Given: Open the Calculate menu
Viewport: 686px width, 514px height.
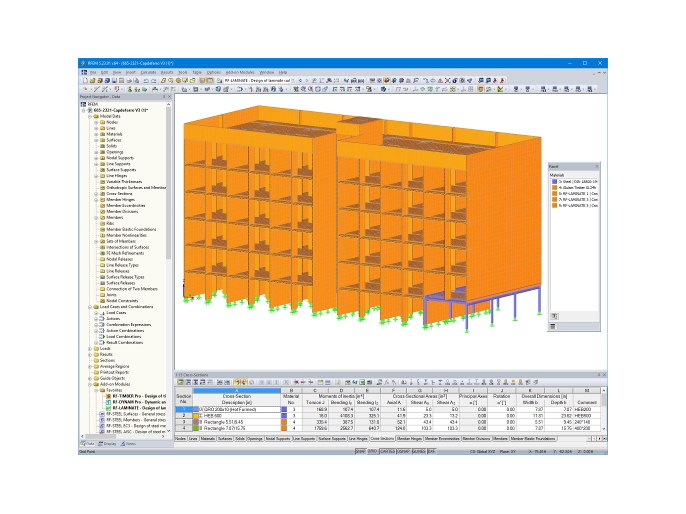Looking at the screenshot, I should [x=148, y=72].
